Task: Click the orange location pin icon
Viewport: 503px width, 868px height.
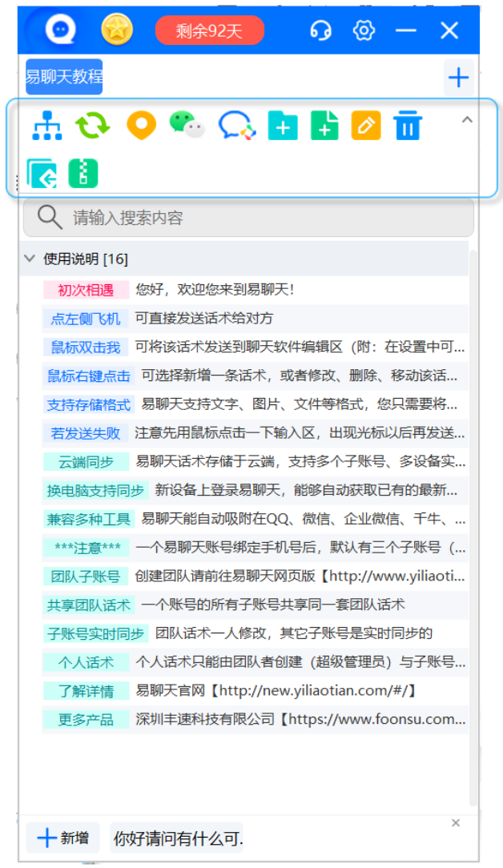Action: 141,126
